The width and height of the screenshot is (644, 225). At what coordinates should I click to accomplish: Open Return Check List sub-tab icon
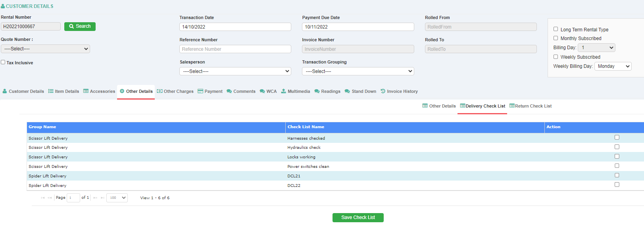pyautogui.click(x=512, y=106)
